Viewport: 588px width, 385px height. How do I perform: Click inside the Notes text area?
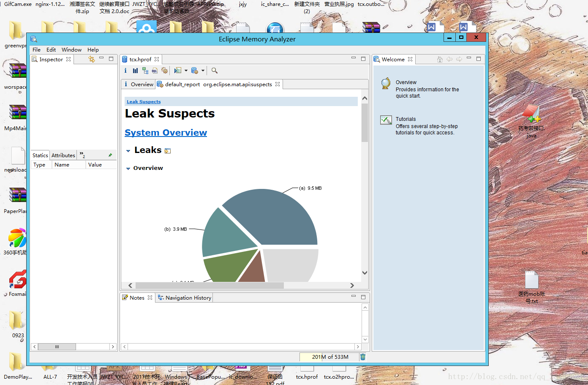click(241, 323)
